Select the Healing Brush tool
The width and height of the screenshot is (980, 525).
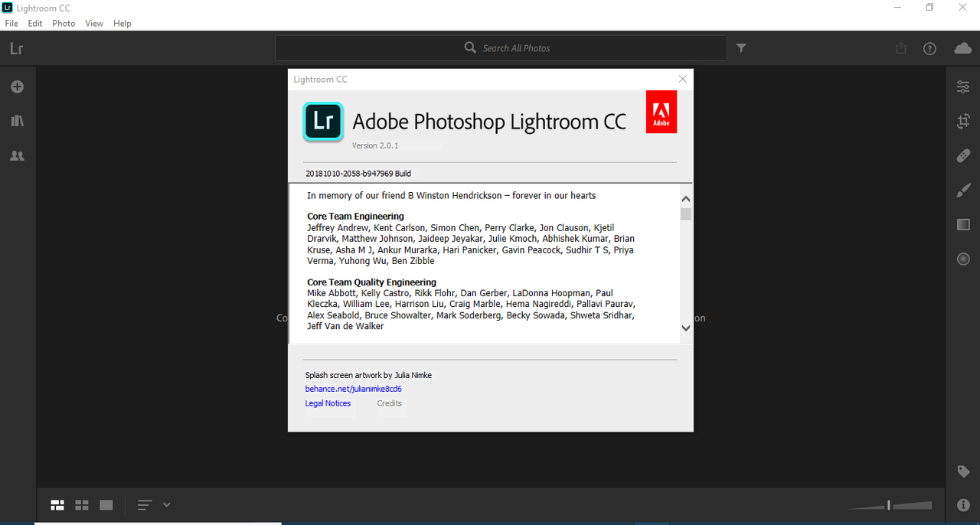[963, 155]
